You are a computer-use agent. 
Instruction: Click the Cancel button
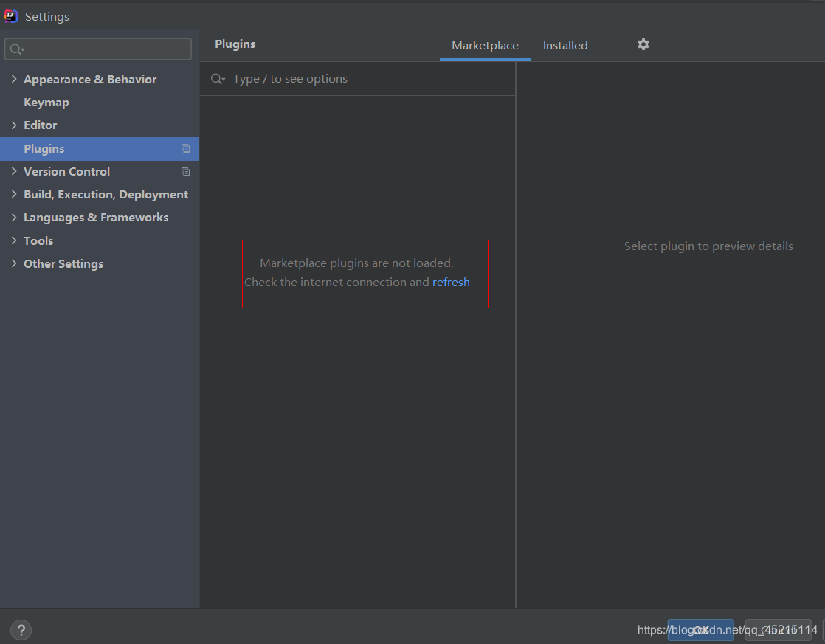[779, 630]
